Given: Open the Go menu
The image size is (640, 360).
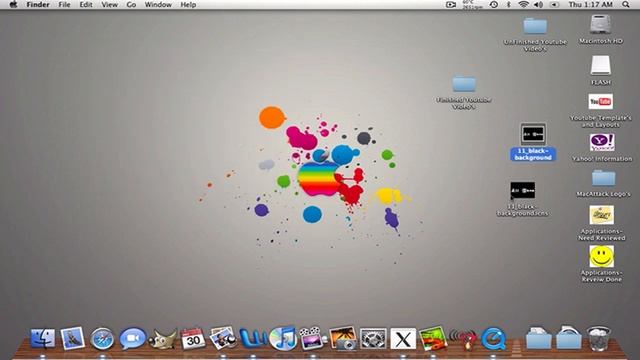Looking at the screenshot, I should tap(131, 4).
